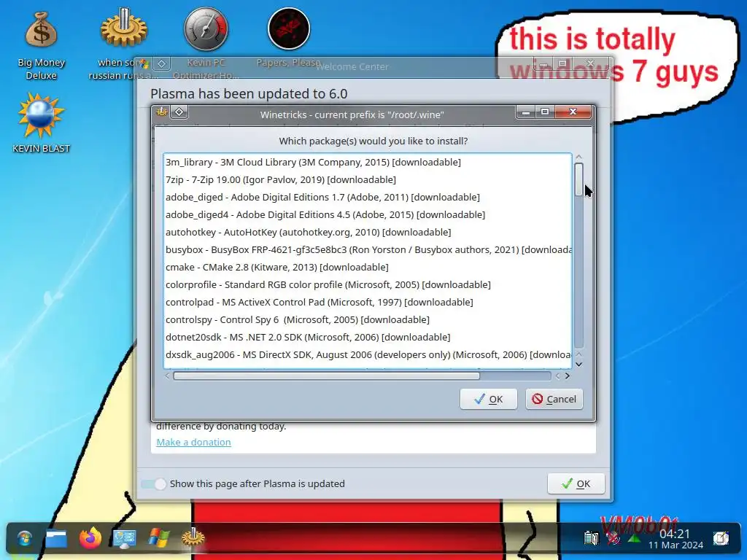Select colorprofile Standard RGB row

point(368,285)
